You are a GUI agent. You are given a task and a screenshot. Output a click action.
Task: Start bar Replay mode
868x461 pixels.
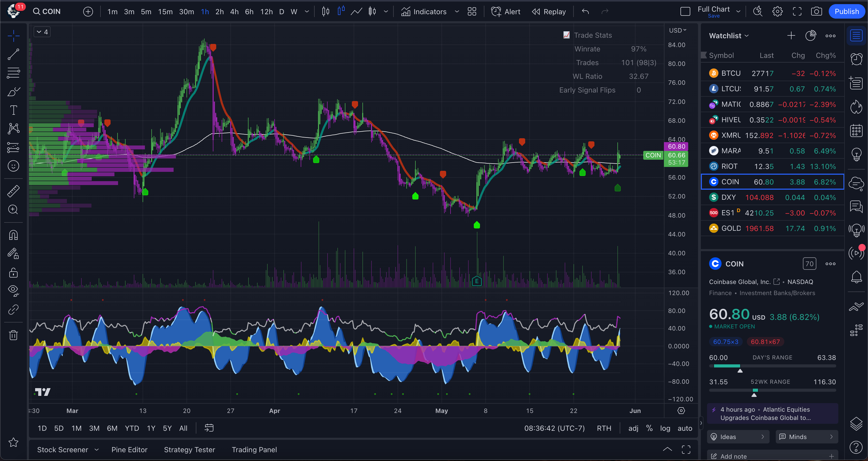[549, 11]
